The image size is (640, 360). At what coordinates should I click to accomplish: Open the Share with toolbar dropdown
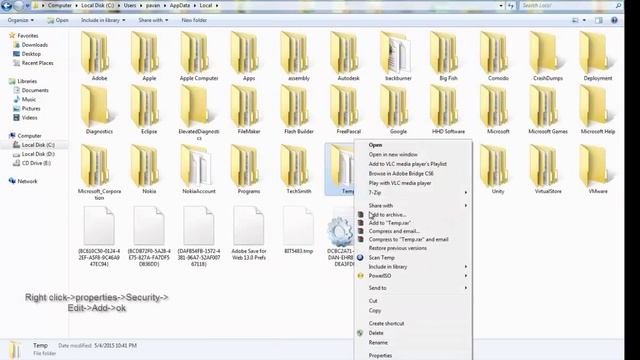point(153,20)
